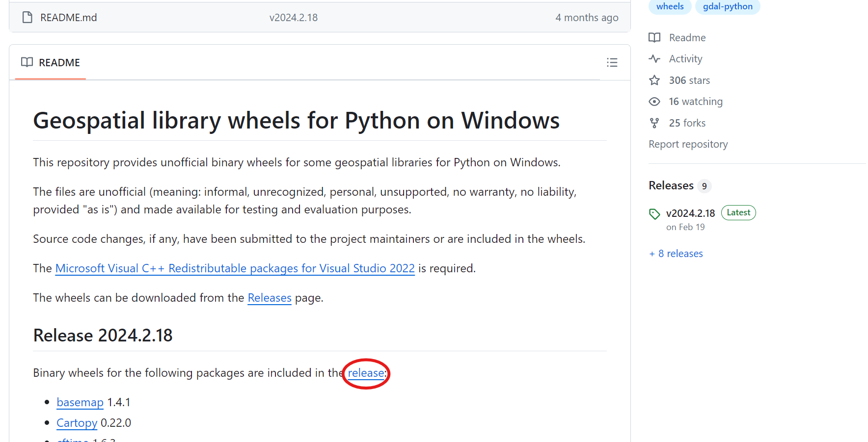Click the README book icon in the header
This screenshot has width=868, height=442.
coord(27,62)
